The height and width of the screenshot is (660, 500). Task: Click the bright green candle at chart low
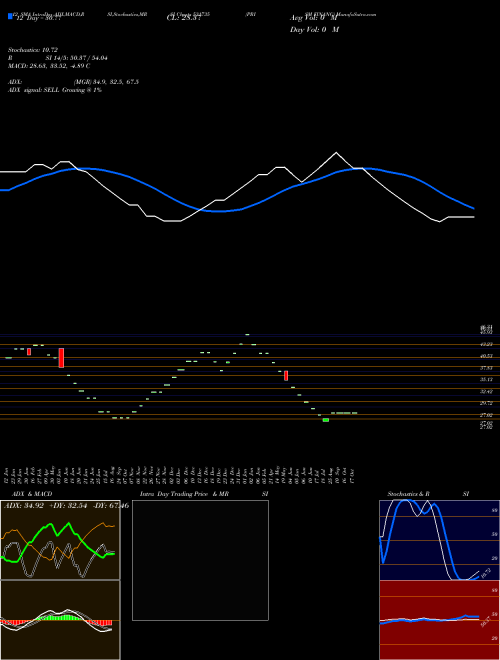(326, 420)
